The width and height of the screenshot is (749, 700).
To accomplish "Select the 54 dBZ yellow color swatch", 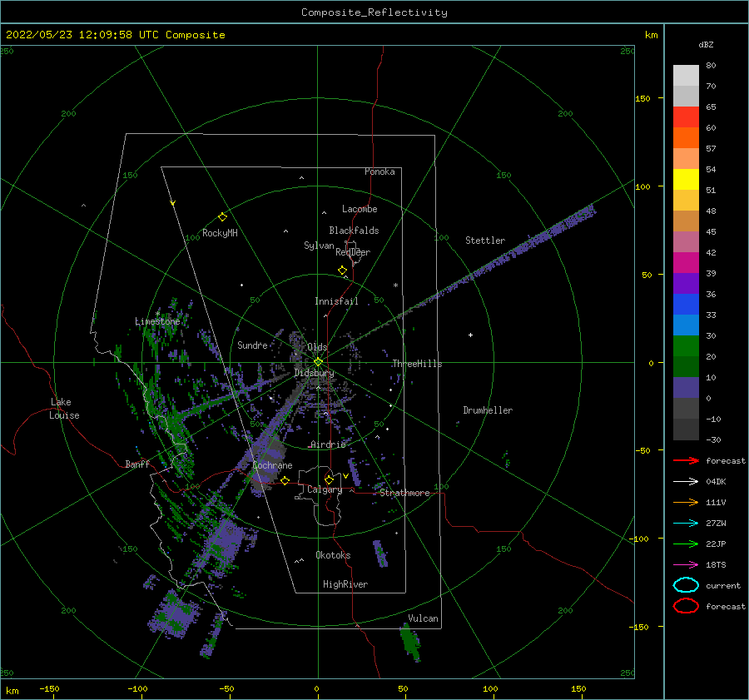I will tap(686, 180).
